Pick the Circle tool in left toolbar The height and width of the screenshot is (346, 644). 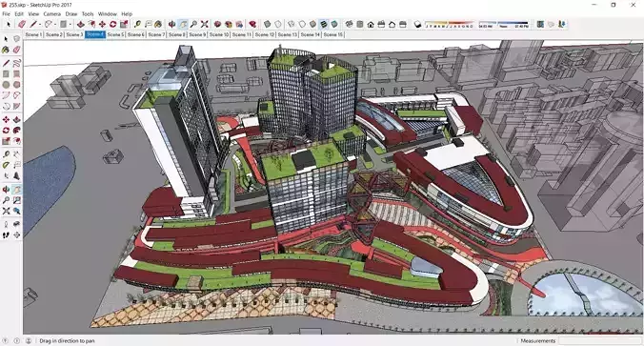coord(6,85)
